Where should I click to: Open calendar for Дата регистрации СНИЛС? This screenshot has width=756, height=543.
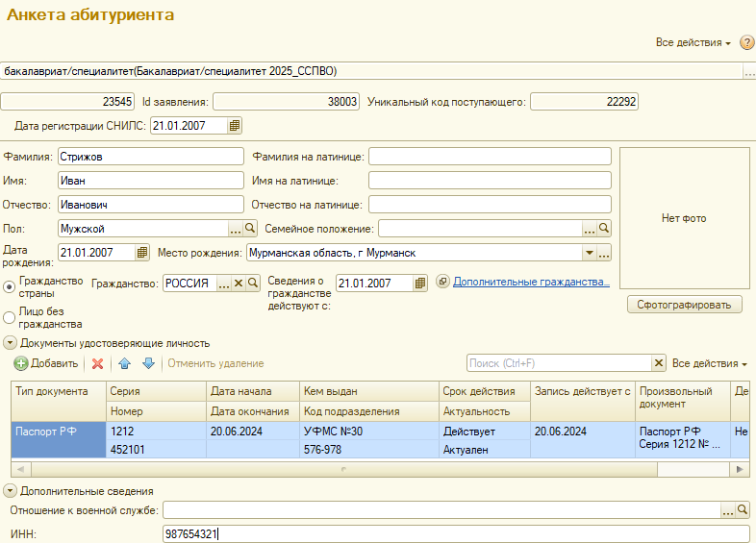235,125
